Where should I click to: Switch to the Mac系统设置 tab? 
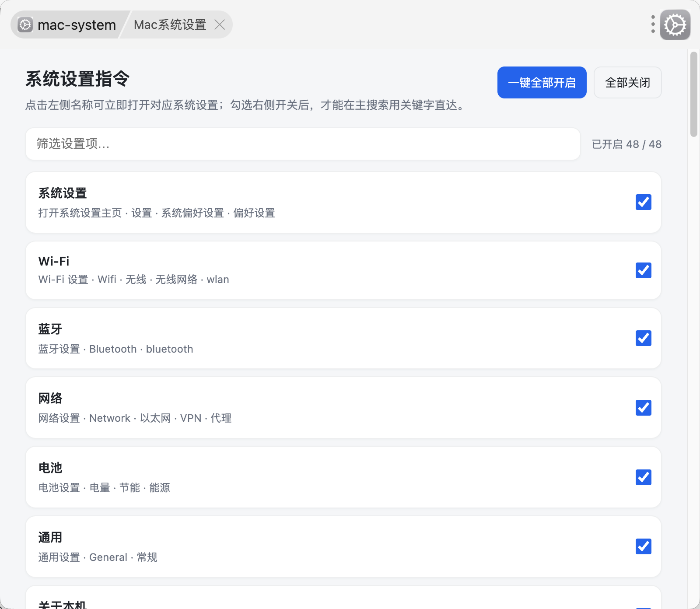click(170, 24)
